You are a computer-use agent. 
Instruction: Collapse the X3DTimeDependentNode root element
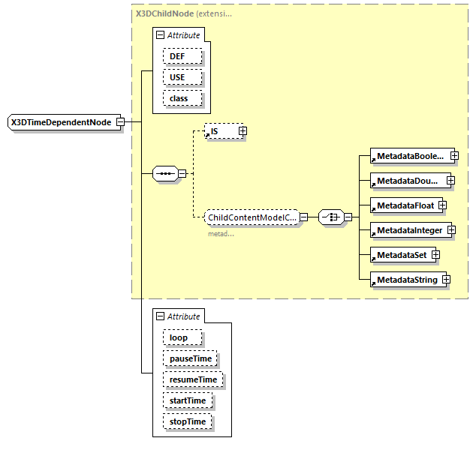click(x=120, y=122)
